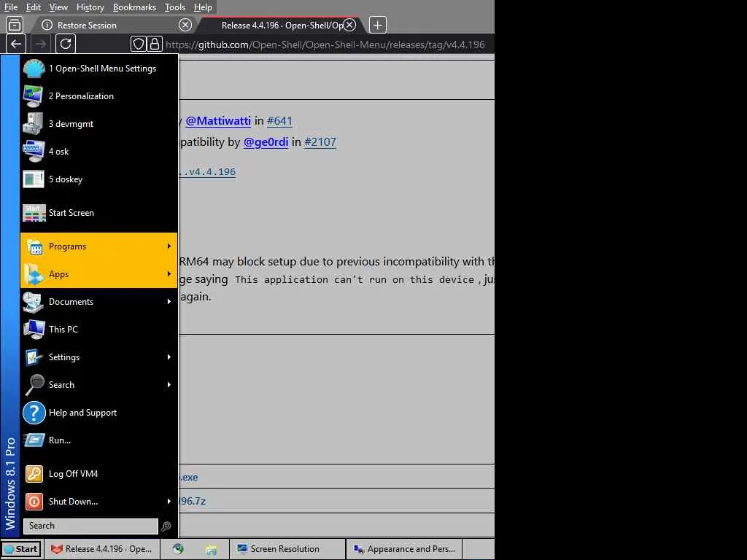Click the browser forward arrow

pos(41,44)
